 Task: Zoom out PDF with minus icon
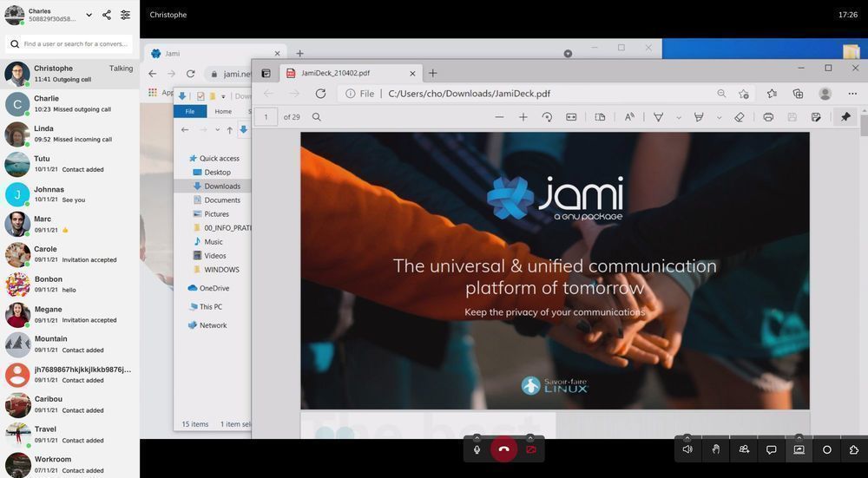click(x=499, y=117)
